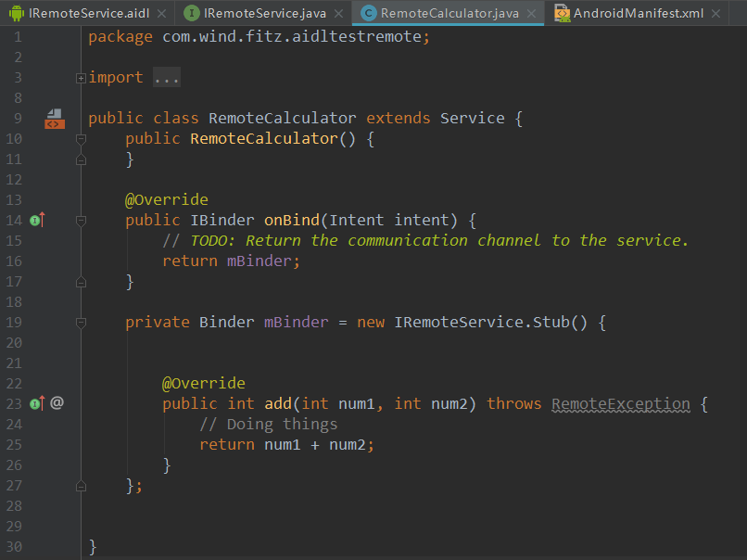Click the interface icon on IRemoteService.java tab
This screenshot has width=747, height=560.
(x=192, y=13)
